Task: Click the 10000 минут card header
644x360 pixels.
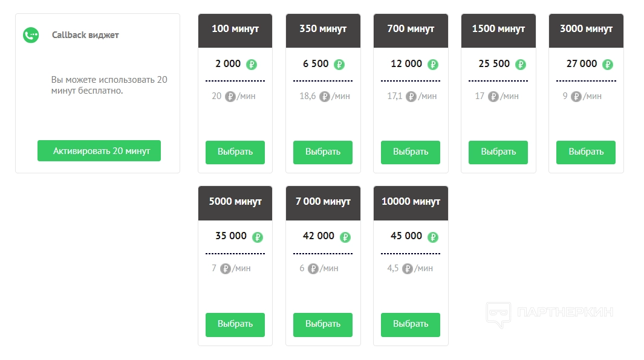Action: pyautogui.click(x=411, y=202)
